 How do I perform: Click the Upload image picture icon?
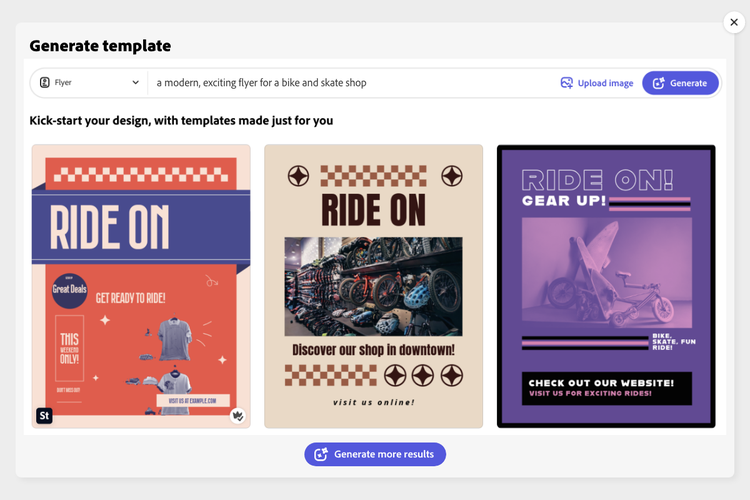566,83
